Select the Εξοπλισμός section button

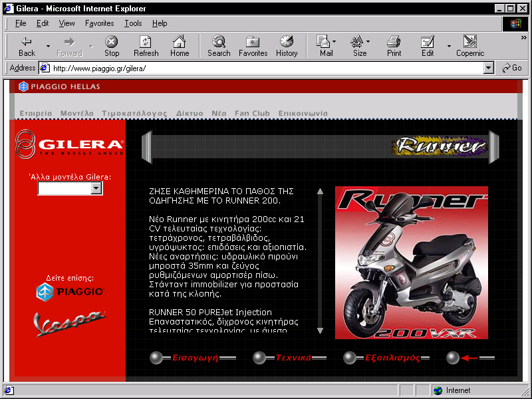[x=386, y=358]
